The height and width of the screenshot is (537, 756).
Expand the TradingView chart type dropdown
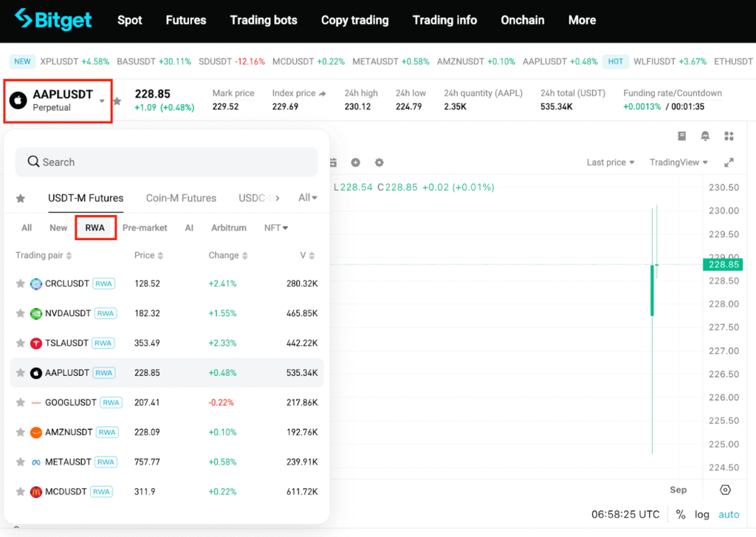click(678, 163)
